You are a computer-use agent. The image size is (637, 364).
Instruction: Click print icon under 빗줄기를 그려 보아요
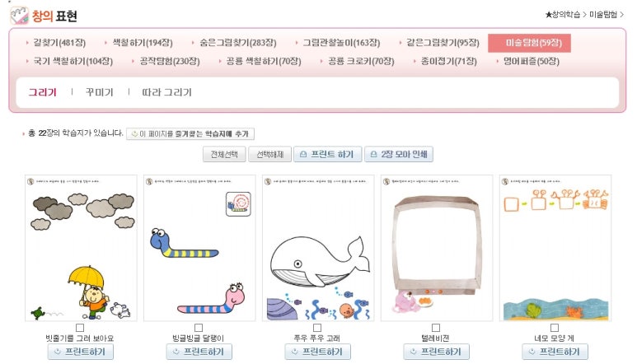tap(58, 352)
